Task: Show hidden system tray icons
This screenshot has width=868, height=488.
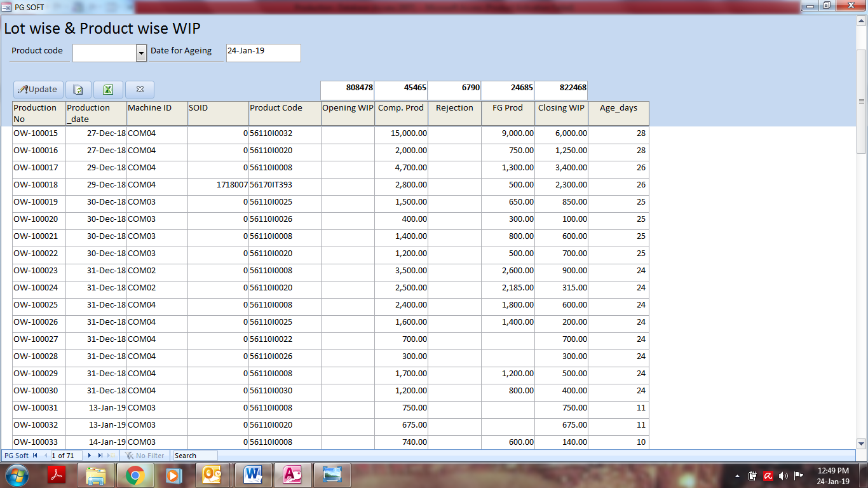Action: coord(738,475)
